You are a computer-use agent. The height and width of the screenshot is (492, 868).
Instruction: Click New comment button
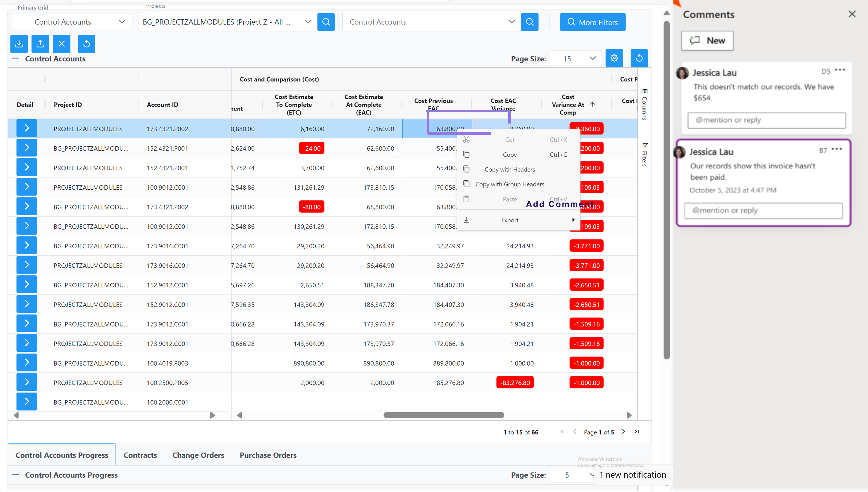(707, 40)
